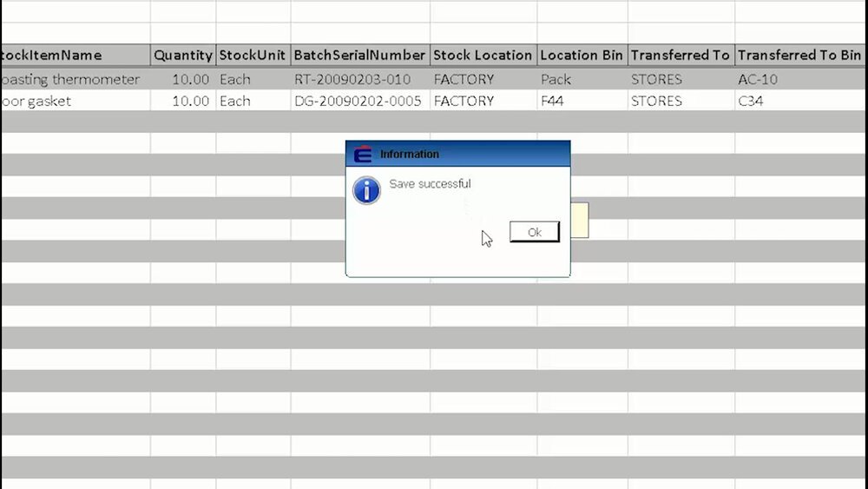Click the blue information icon in the dialog

coord(366,190)
